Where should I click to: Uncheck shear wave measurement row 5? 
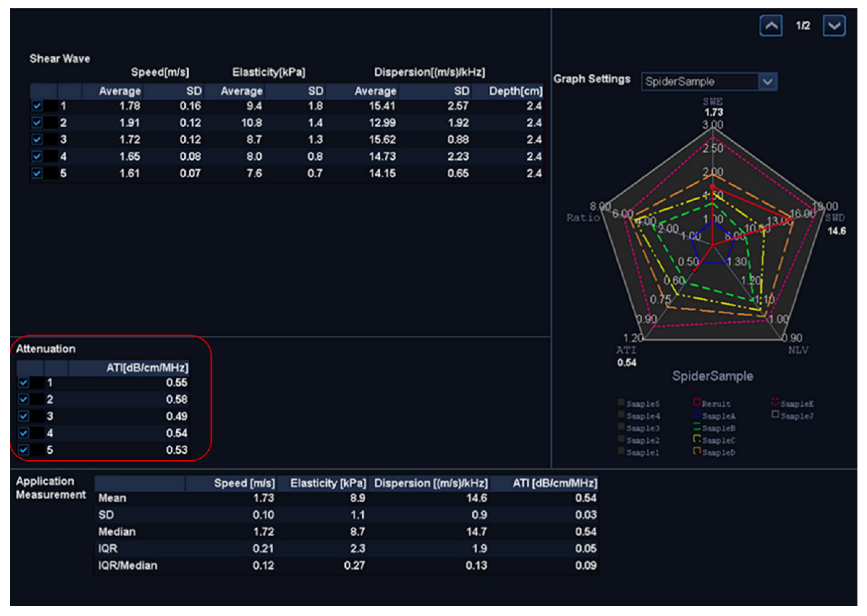[x=37, y=173]
